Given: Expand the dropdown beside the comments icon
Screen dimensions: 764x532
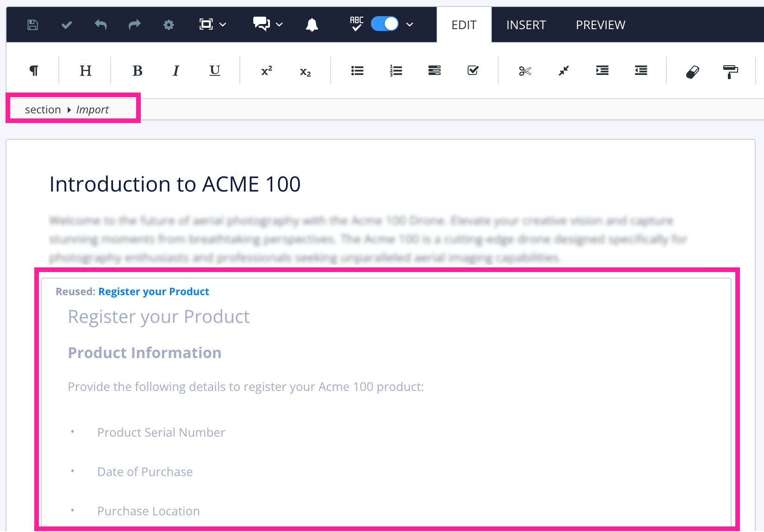Looking at the screenshot, I should [278, 25].
